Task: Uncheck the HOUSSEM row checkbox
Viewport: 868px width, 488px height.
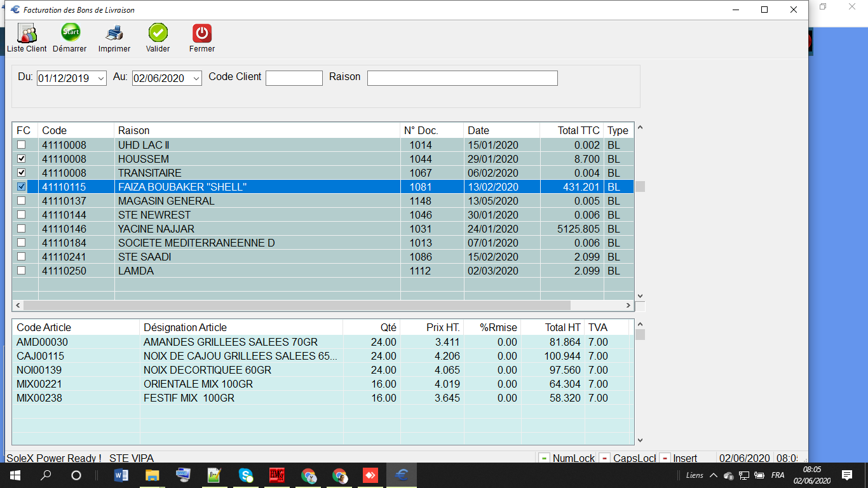Action: tap(22, 159)
